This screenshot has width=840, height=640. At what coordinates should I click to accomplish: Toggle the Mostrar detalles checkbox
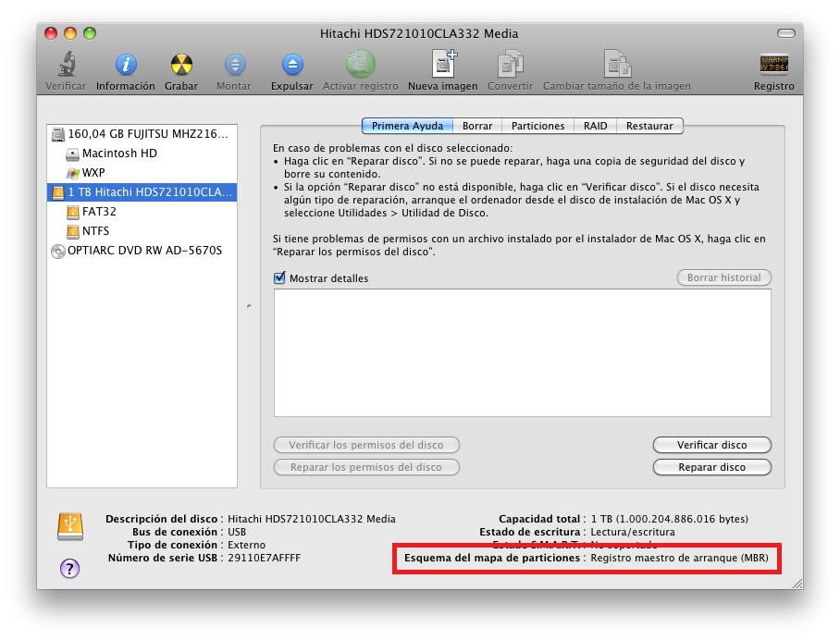279,278
